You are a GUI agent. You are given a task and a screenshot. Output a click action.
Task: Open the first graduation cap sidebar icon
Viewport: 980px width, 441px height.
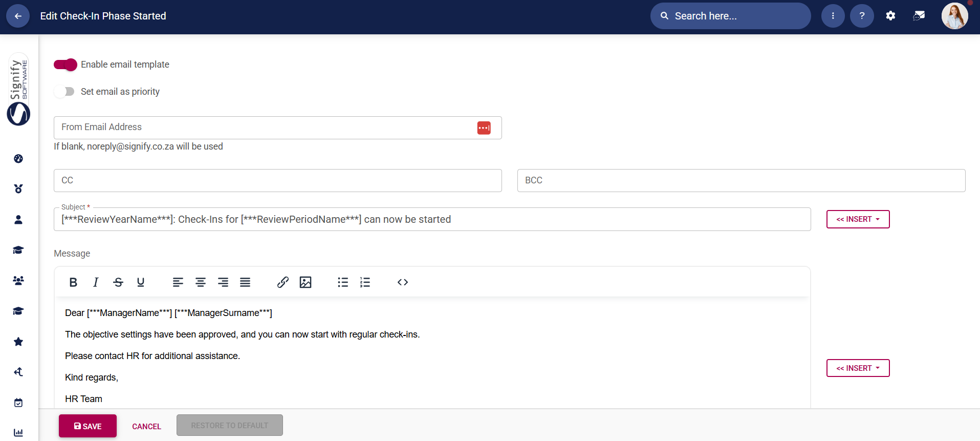tap(18, 250)
